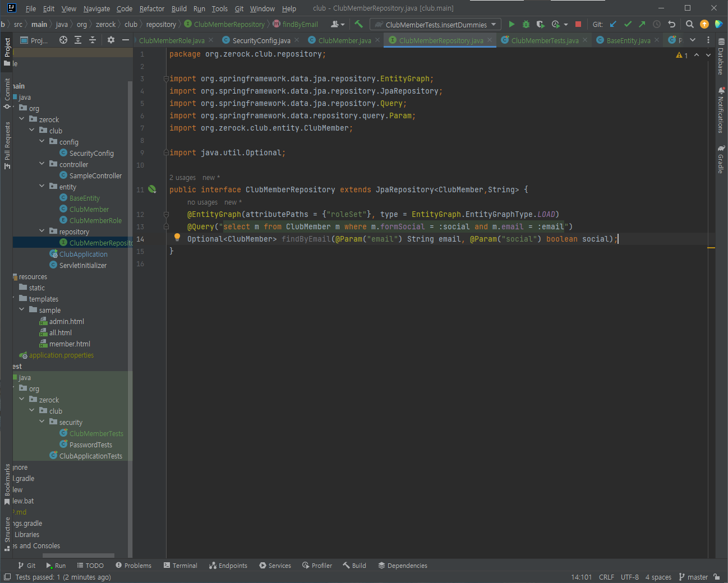This screenshot has width=728, height=583.
Task: Toggle the read-only lock icon in status bar
Action: click(717, 577)
